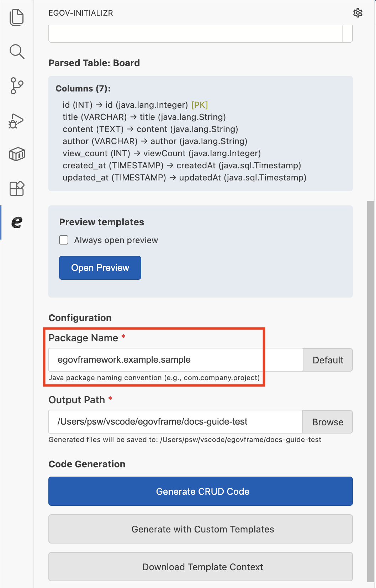Screen dimensions: 376x588
Task: Open the EGOV-INITIALIZR settings gear
Action: [358, 13]
